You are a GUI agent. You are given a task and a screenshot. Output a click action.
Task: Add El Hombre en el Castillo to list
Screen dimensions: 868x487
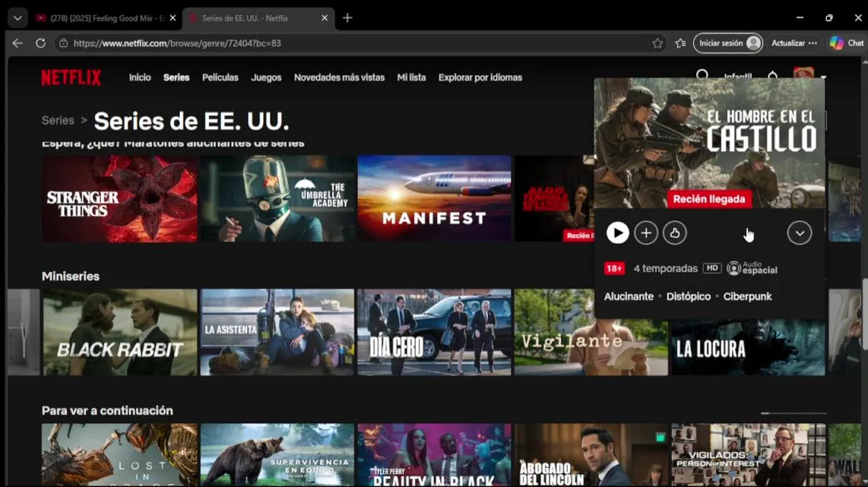click(x=646, y=233)
